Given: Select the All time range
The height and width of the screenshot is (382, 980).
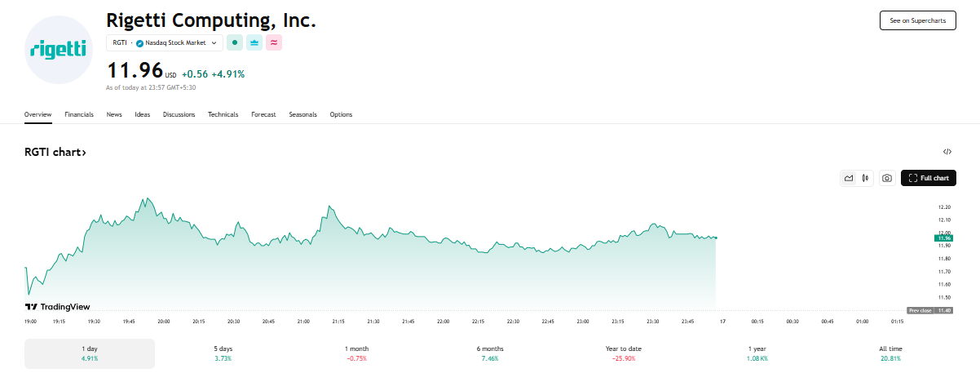Looking at the screenshot, I should tap(890, 353).
